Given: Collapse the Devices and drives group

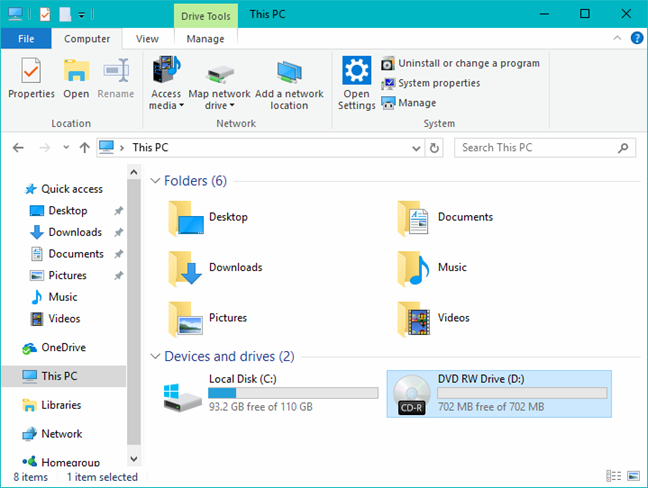Looking at the screenshot, I should click(155, 356).
